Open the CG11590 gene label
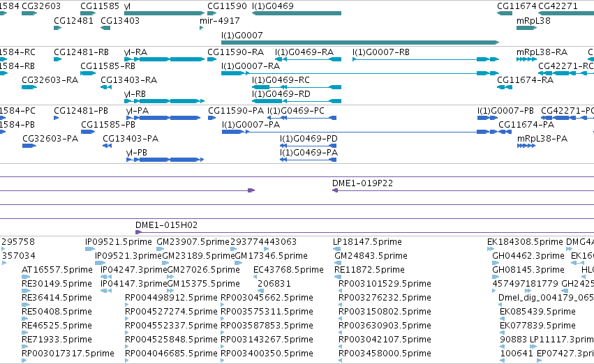The image size is (594, 364). click(227, 6)
